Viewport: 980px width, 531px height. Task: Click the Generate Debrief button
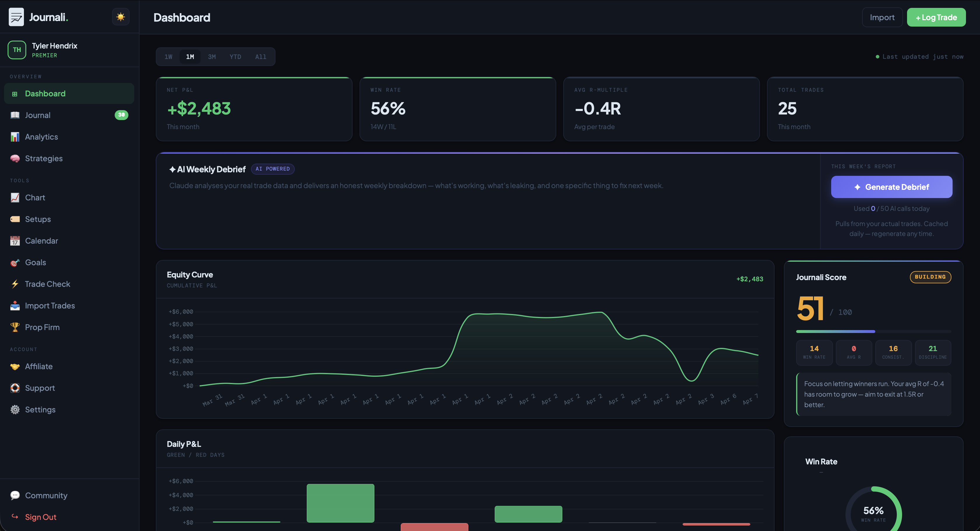(x=891, y=187)
